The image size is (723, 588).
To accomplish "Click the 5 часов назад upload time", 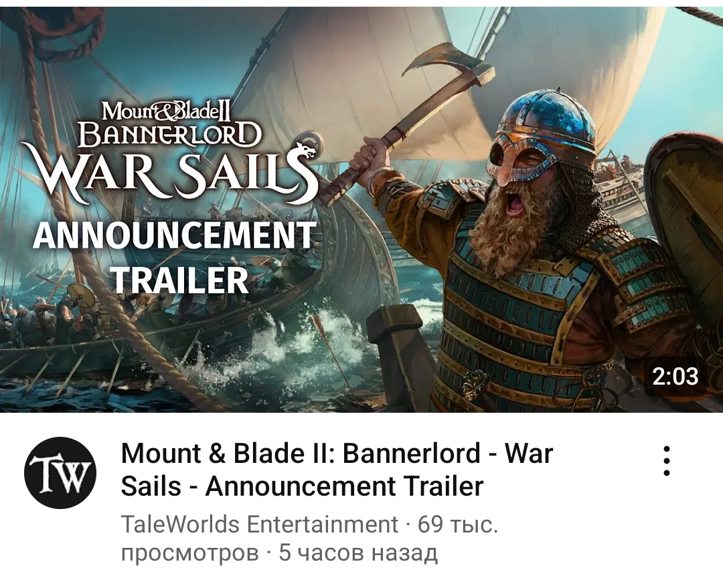I will 357,553.
